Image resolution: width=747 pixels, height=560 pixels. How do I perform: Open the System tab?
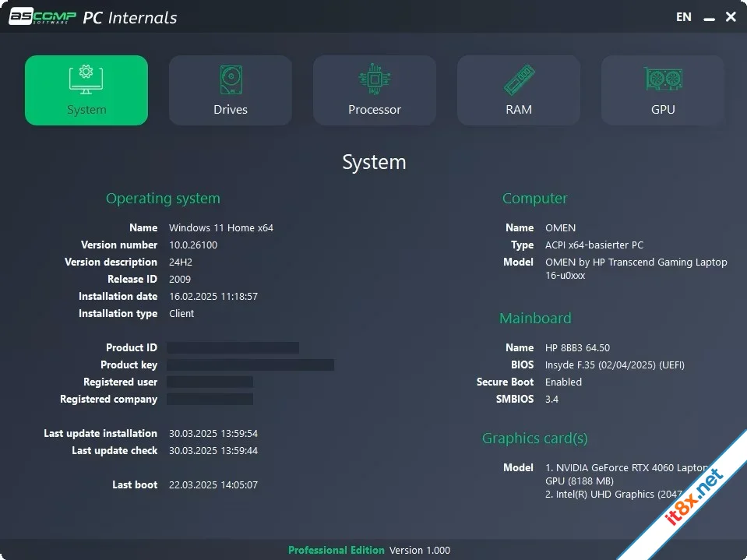86,90
